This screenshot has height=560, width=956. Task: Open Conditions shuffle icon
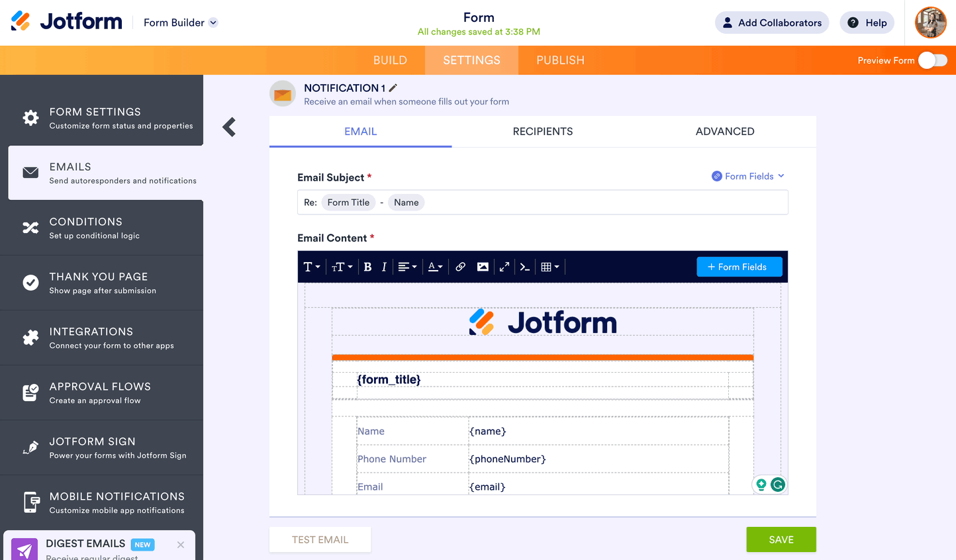point(30,228)
